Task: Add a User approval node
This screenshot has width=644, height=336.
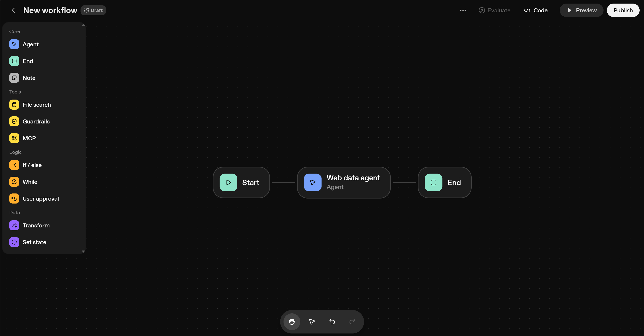Action: (40, 198)
